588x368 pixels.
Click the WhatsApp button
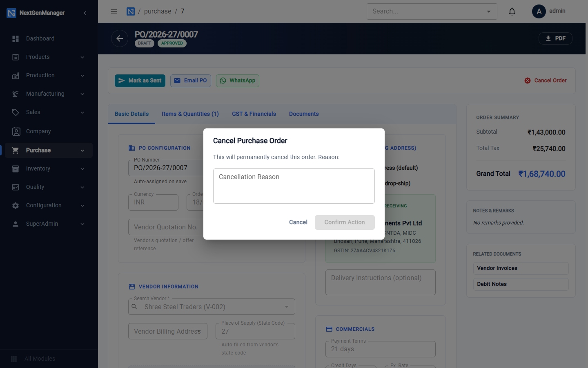[238, 81]
